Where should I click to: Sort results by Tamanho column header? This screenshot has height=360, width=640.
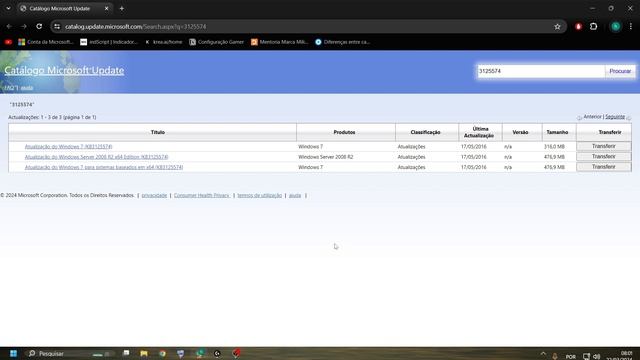557,132
